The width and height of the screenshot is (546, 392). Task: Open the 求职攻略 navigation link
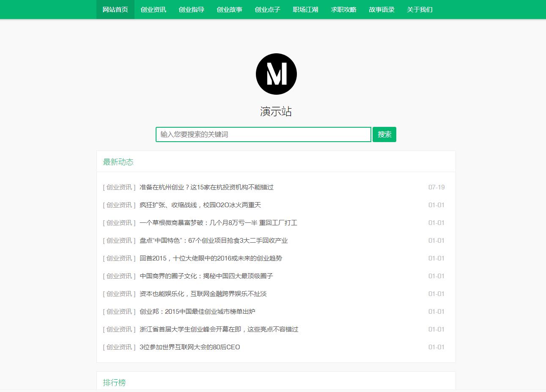tap(343, 9)
